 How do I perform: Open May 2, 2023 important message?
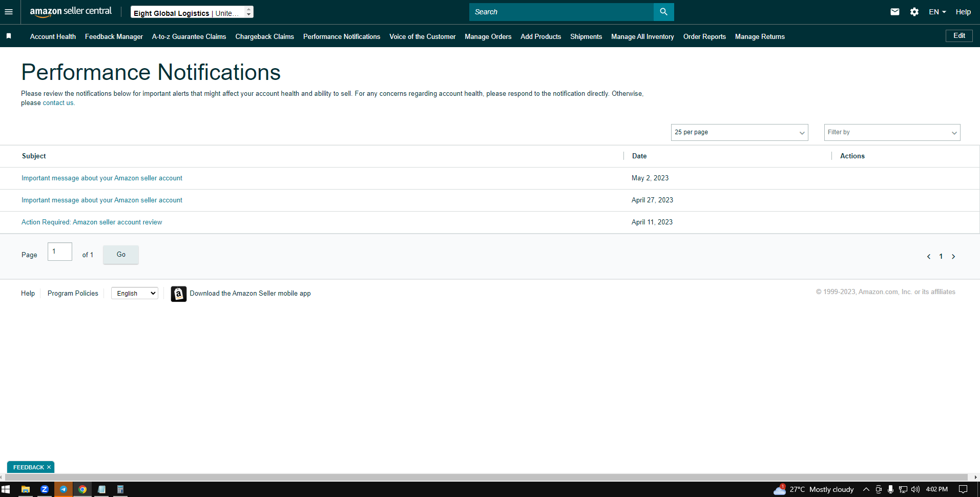click(x=102, y=178)
